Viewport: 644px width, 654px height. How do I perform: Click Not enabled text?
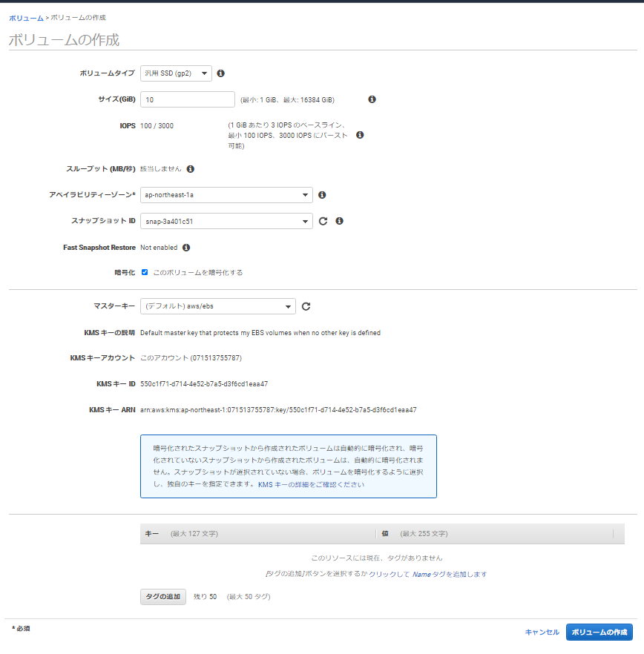click(159, 248)
